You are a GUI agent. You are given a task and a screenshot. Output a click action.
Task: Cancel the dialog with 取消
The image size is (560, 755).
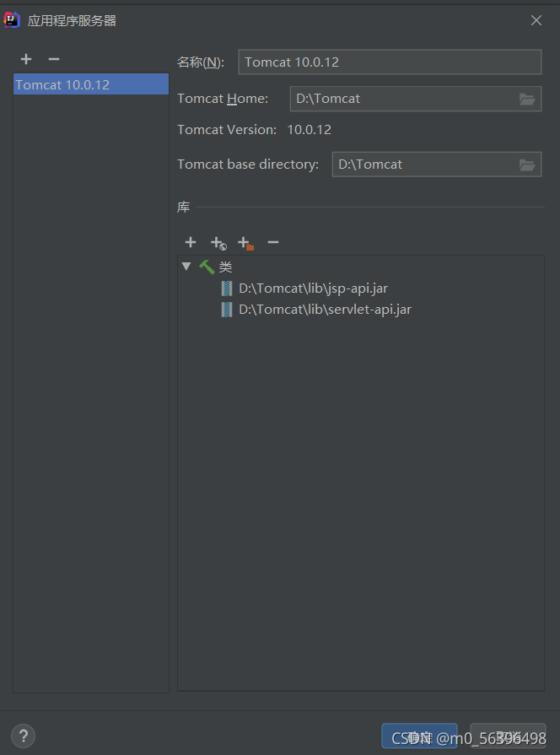pyautogui.click(x=507, y=736)
